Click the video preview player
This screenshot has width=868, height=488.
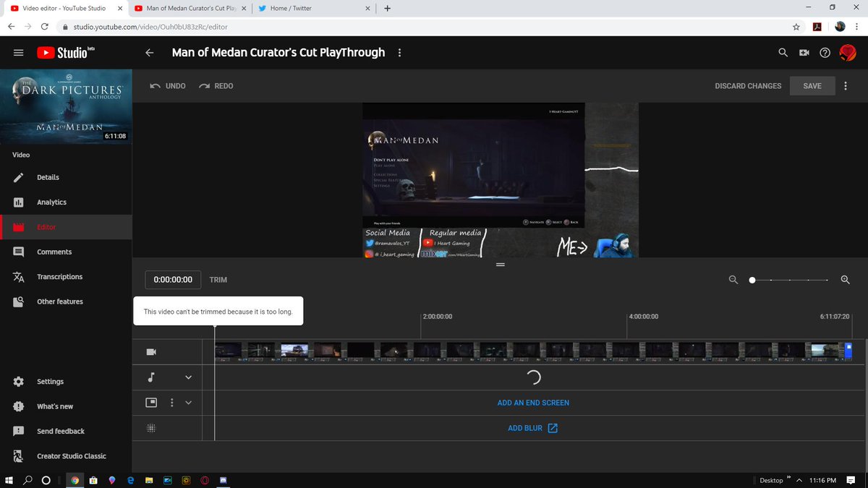[x=500, y=180]
